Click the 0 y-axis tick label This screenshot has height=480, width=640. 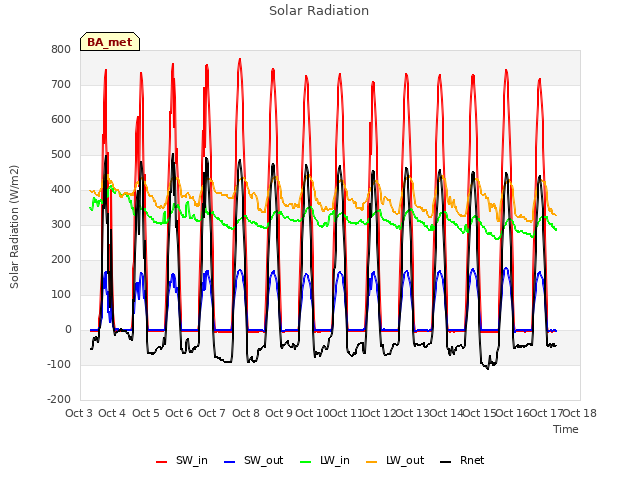point(68,330)
